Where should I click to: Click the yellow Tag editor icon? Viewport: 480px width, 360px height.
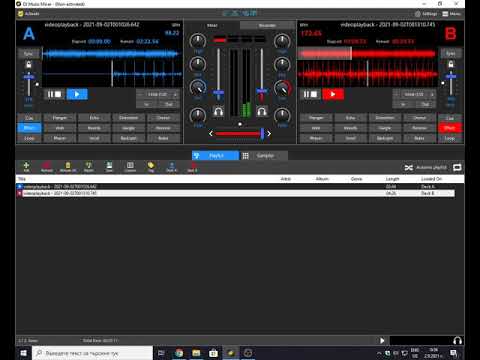pos(151,166)
